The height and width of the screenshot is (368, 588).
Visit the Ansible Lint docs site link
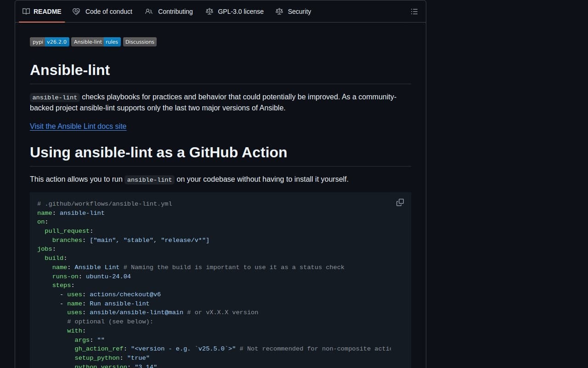(78, 126)
